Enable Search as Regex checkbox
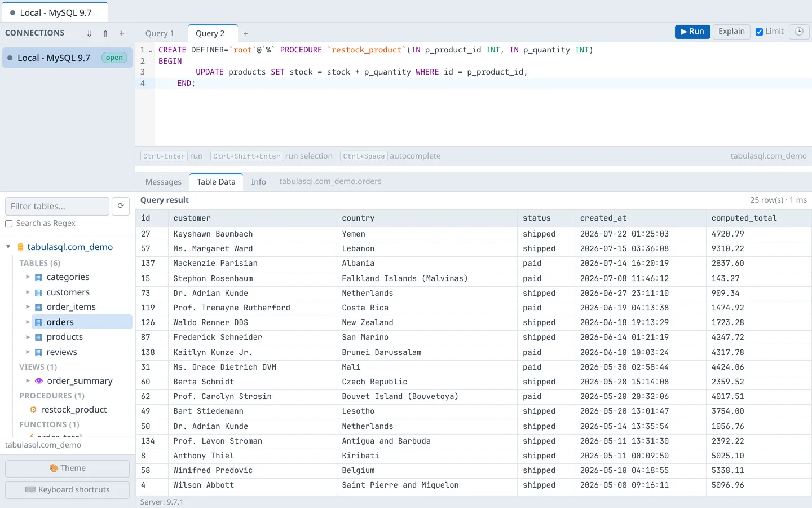The image size is (812, 508). (x=9, y=224)
